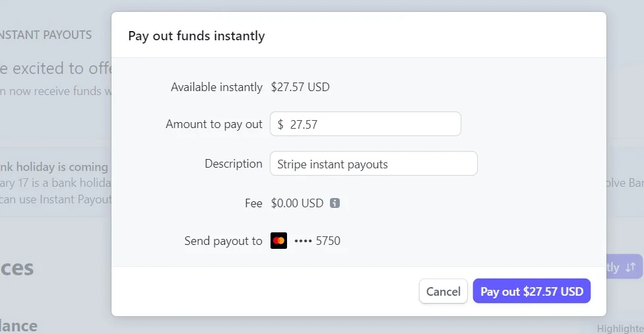Focus the Amount to pay out field
Viewport: 644px width, 334px height.
365,123
